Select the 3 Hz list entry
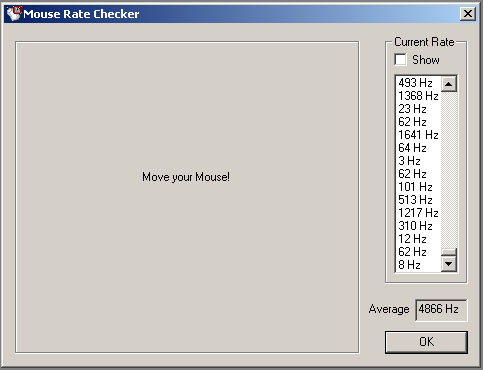The image size is (483, 370). [x=419, y=161]
